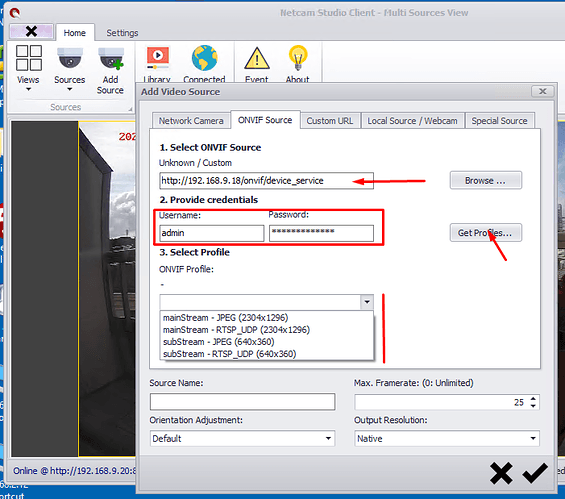This screenshot has width=565, height=499.
Task: Open the Views grid icon
Action: pyautogui.click(x=28, y=58)
